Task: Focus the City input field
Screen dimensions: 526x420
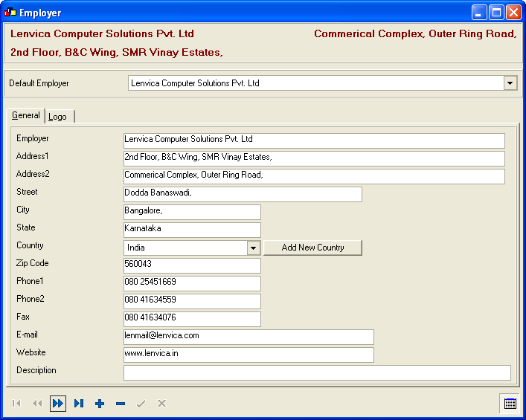Action: pos(192,212)
